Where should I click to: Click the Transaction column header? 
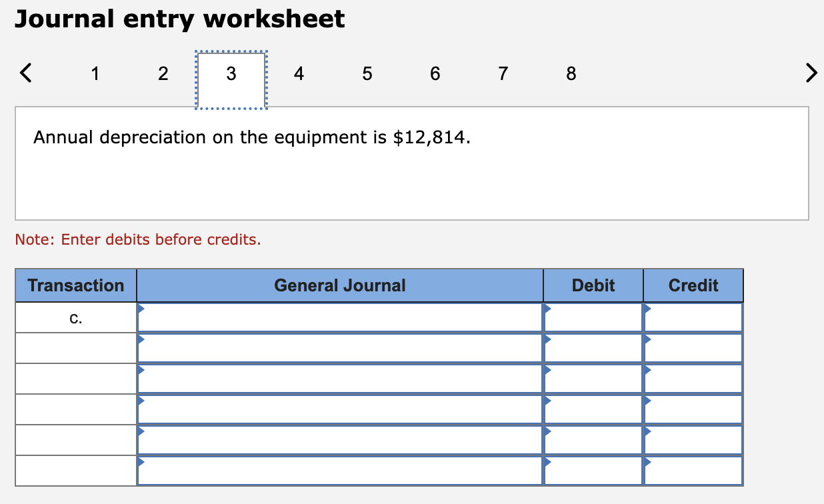click(76, 285)
